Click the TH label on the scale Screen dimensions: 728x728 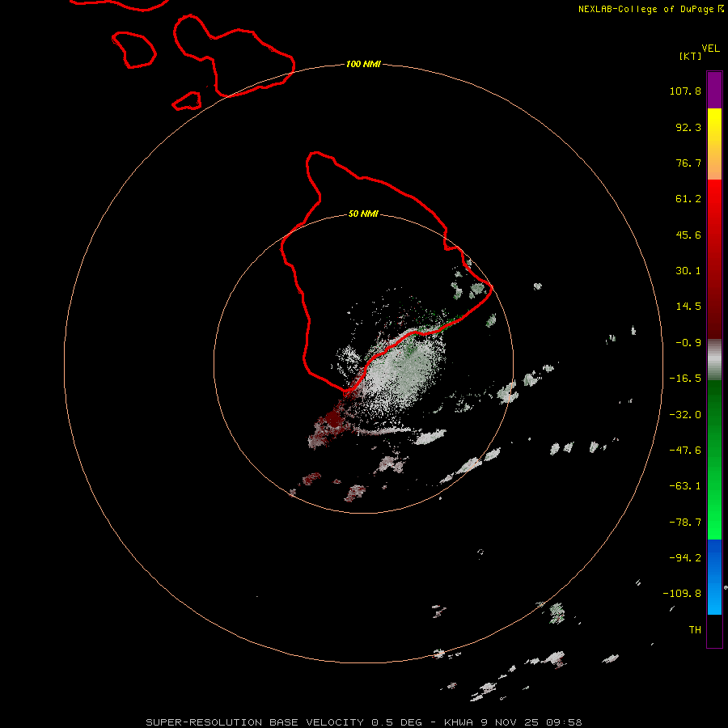(x=695, y=629)
